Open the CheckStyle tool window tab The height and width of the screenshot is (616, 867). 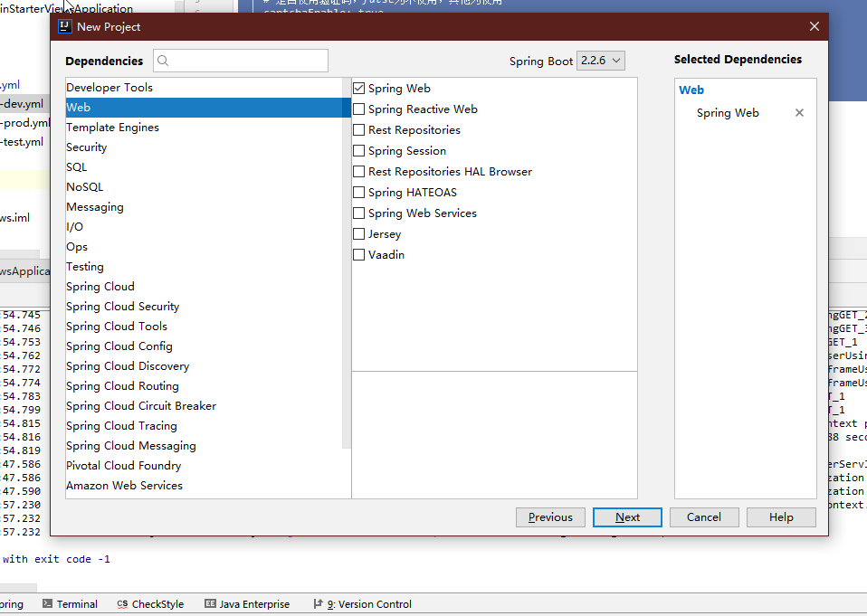point(150,604)
